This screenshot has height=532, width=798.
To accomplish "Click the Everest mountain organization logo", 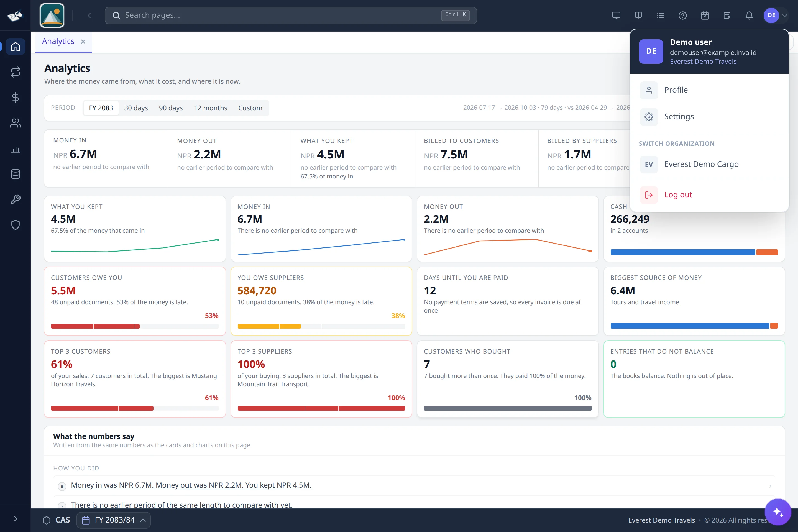I will 52,16.
